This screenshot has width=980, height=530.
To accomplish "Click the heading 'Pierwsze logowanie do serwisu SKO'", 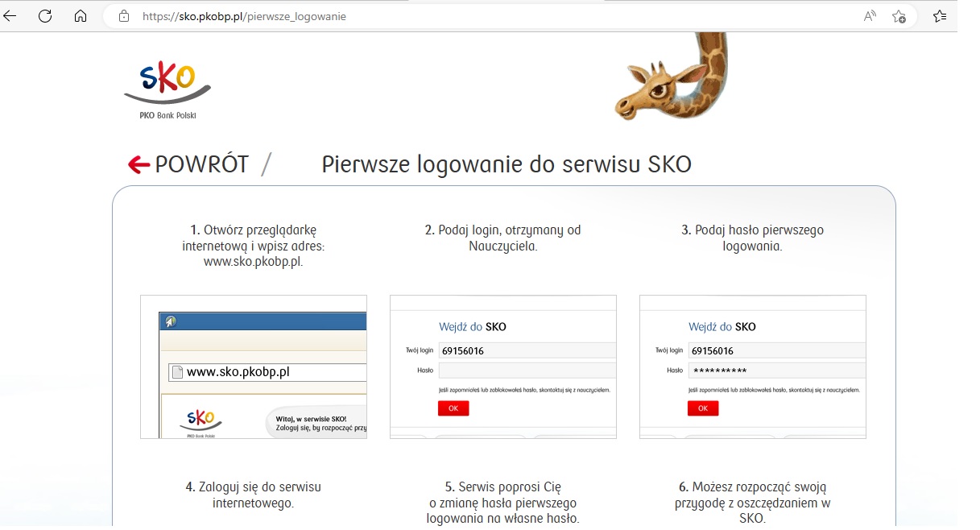I will [507, 164].
